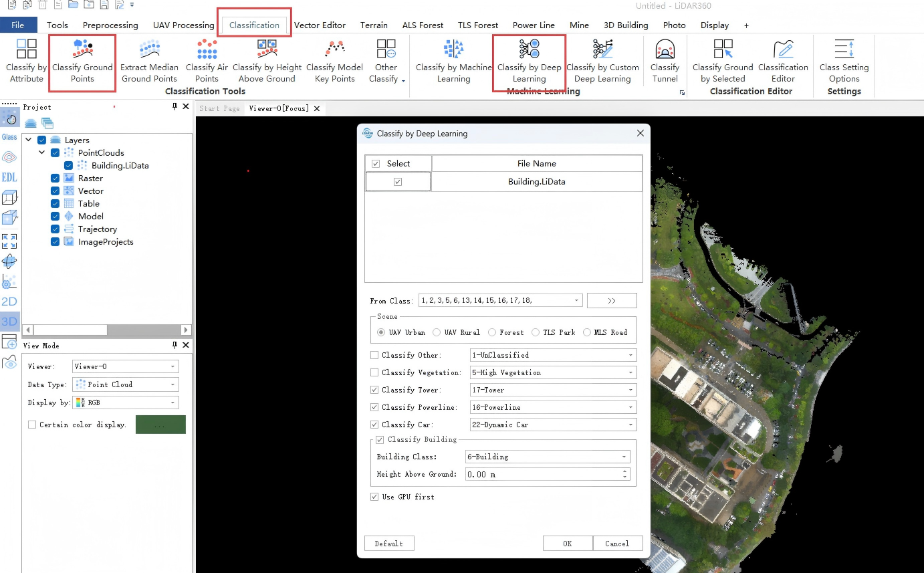Switch to the Terrain ribbon tab
The width and height of the screenshot is (924, 573).
click(374, 25)
